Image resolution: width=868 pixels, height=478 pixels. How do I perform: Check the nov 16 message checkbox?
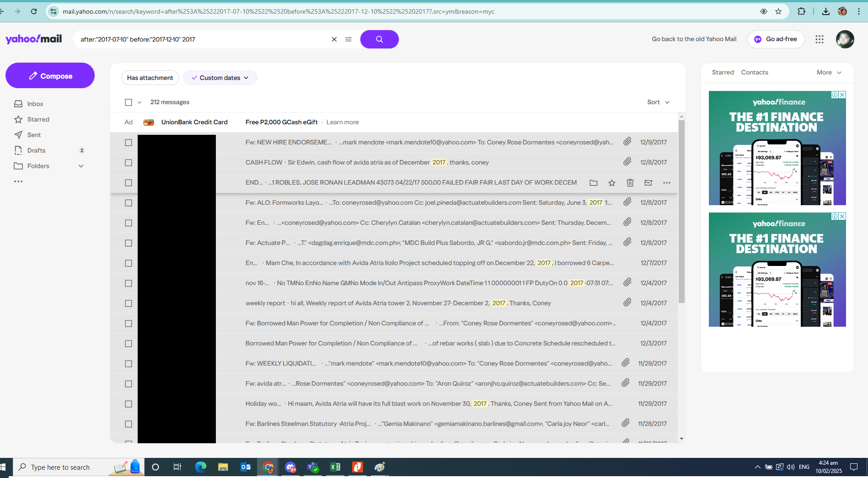pos(129,283)
